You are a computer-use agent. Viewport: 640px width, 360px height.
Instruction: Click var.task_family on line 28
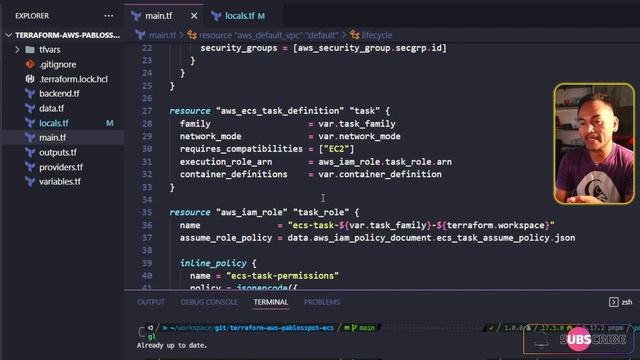(x=357, y=124)
